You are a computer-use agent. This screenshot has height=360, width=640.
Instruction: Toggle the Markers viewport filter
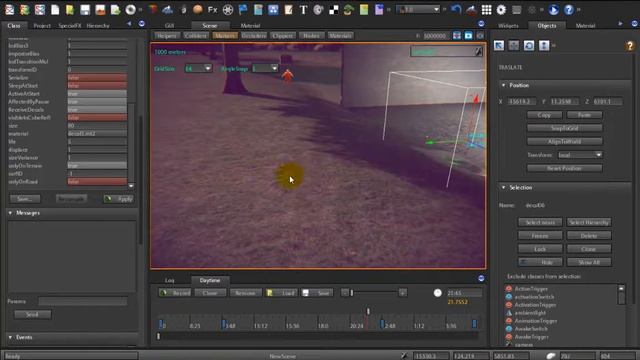(225, 36)
